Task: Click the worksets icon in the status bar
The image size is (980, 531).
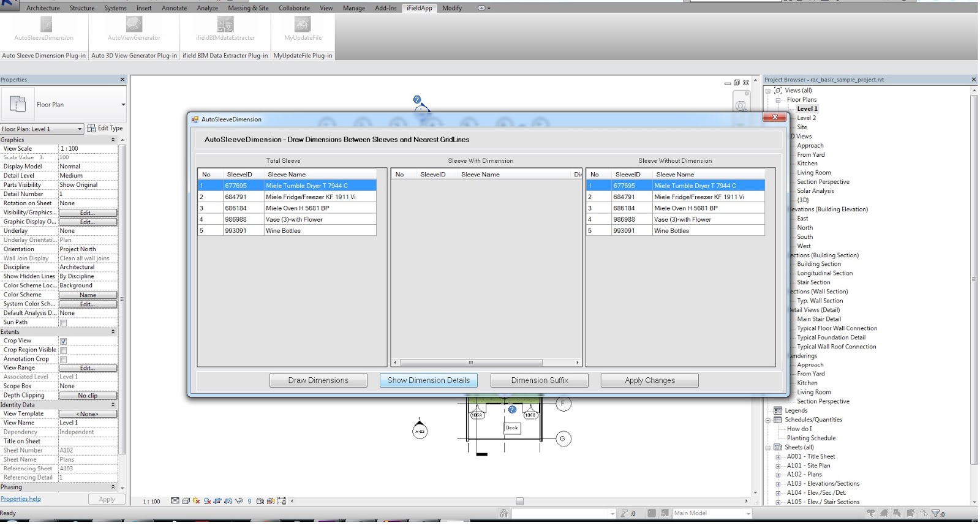Action: (504, 513)
